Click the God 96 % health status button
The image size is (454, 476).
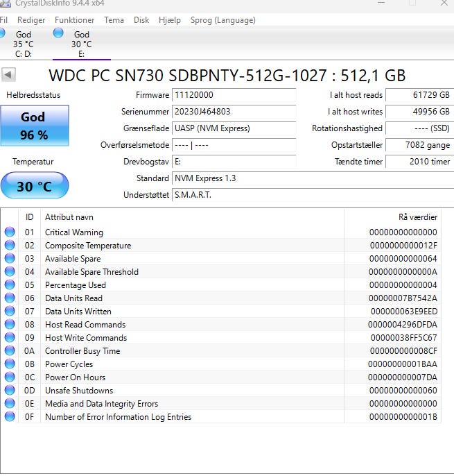coord(34,126)
